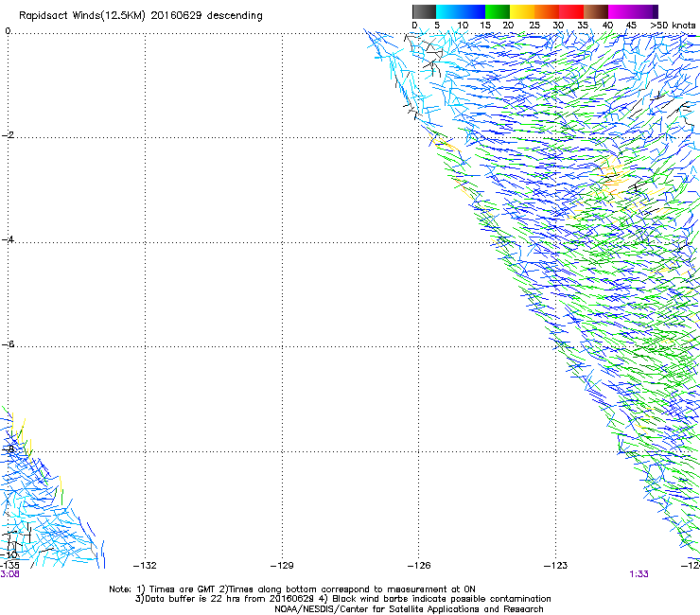Click the '-6' latitude axis label
This screenshot has width=700, height=615.
pyautogui.click(x=8, y=344)
